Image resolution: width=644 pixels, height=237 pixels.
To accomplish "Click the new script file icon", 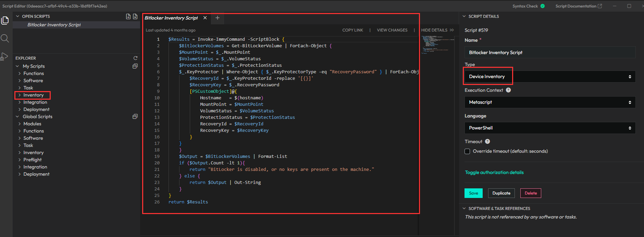I will [128, 16].
